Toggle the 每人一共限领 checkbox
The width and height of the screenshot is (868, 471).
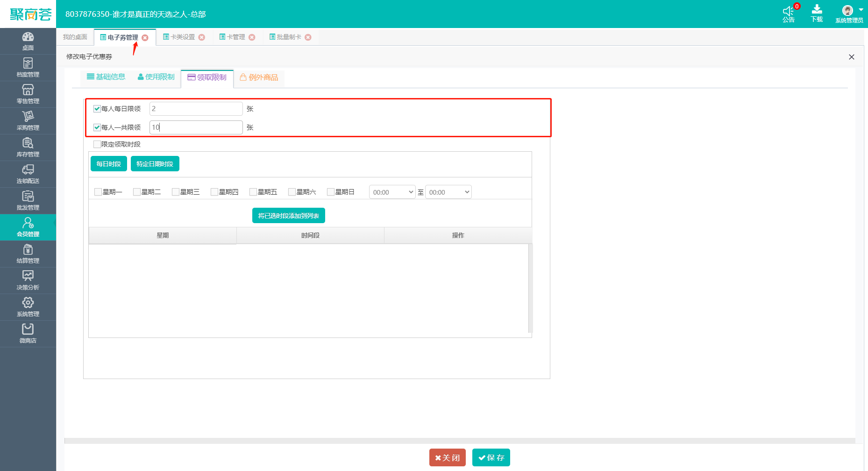(x=97, y=127)
